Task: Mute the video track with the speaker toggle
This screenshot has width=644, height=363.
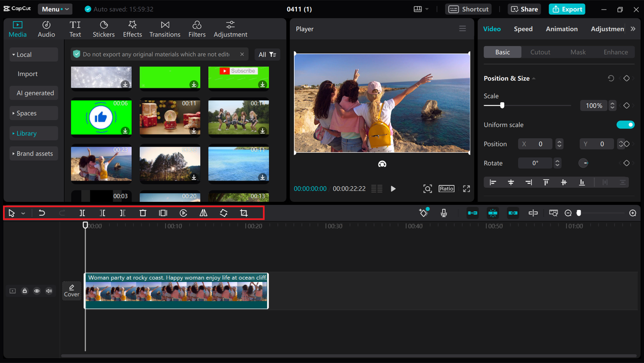Action: coord(48,291)
